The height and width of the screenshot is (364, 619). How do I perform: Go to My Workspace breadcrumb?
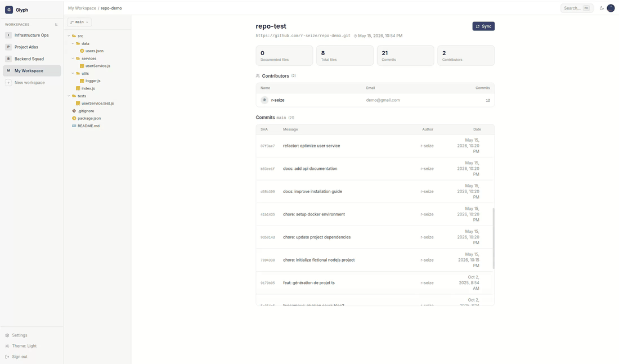pyautogui.click(x=82, y=8)
